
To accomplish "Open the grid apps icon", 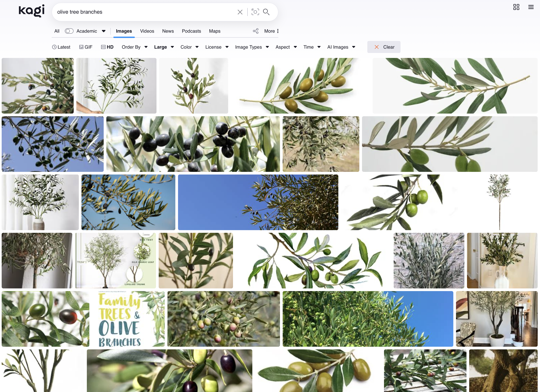I will coord(516,7).
